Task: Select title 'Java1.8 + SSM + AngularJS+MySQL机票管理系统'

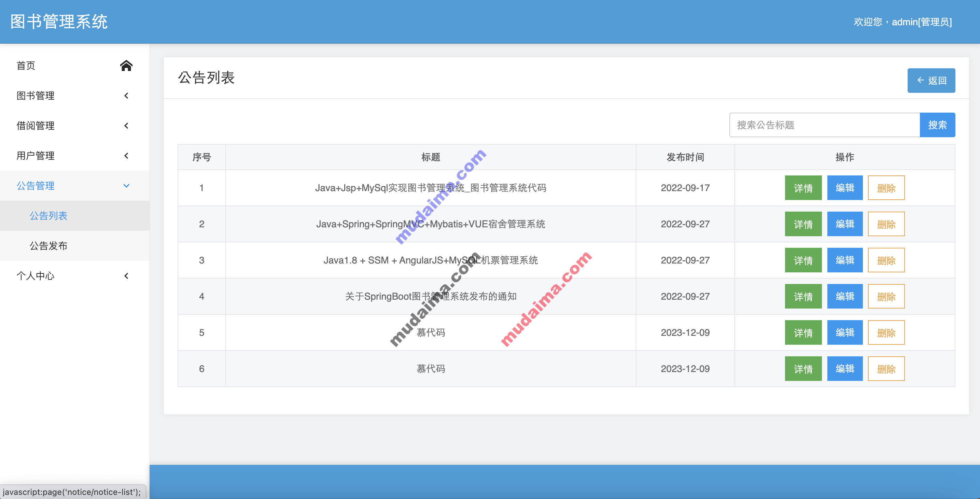Action: 431,260
